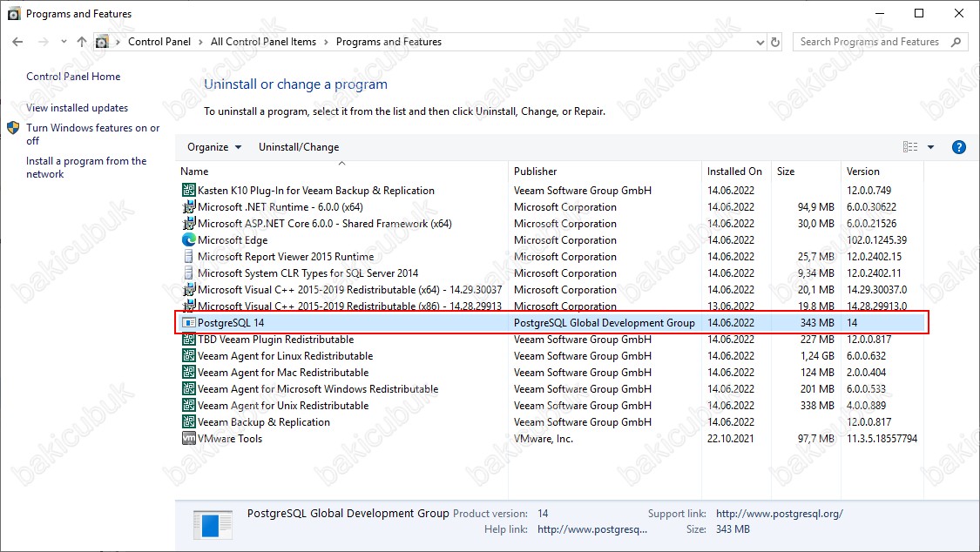Click the Kasten K10 Plug-In icon
The width and height of the screenshot is (980, 552).
pyautogui.click(x=188, y=191)
